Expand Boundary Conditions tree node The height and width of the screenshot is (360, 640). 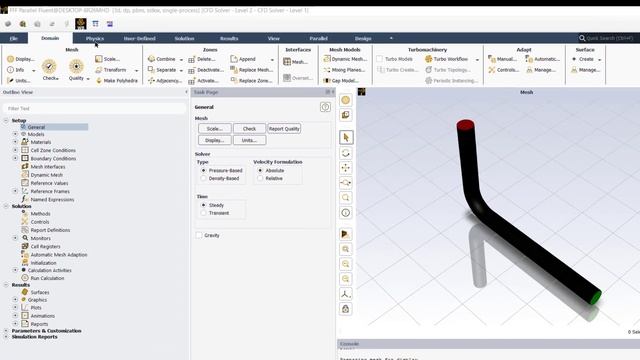tap(15, 158)
